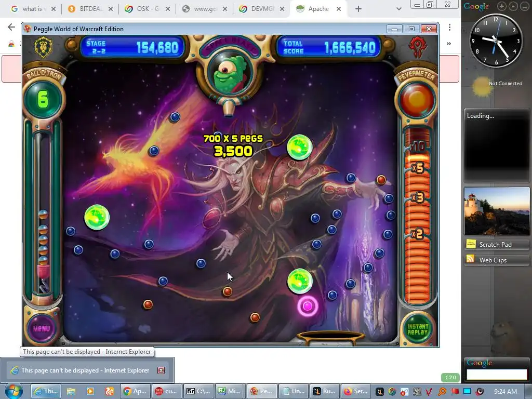
Task: Open the Windows Start menu orb
Action: (14, 391)
